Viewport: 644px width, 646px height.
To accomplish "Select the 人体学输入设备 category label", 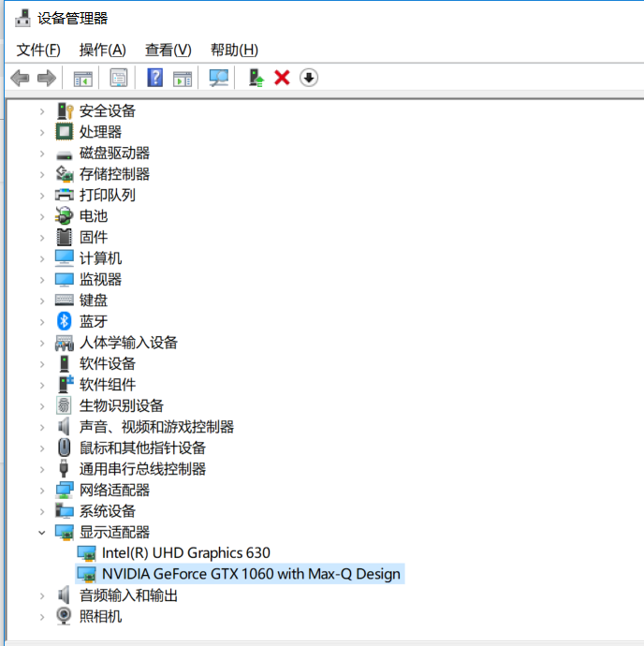I will (x=128, y=343).
